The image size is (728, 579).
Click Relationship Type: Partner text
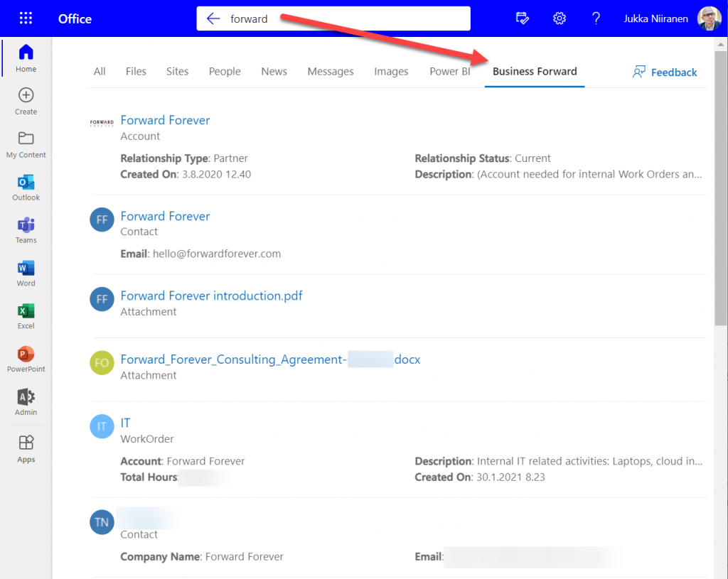(184, 158)
